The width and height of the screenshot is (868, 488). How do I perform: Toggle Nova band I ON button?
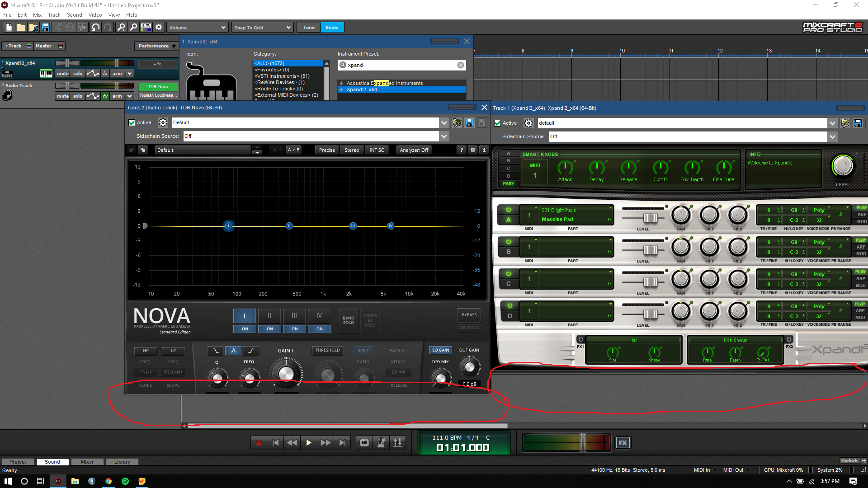[245, 329]
